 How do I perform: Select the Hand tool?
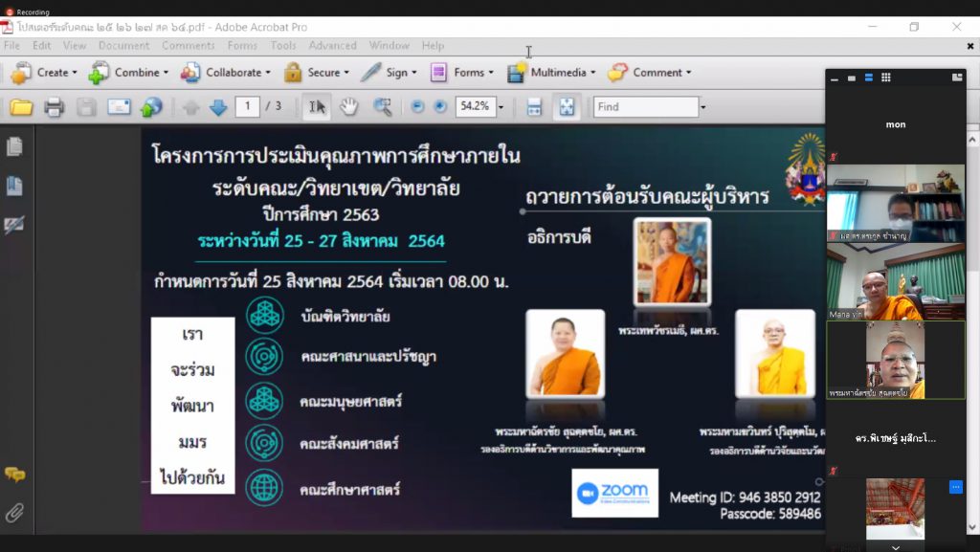pos(349,107)
